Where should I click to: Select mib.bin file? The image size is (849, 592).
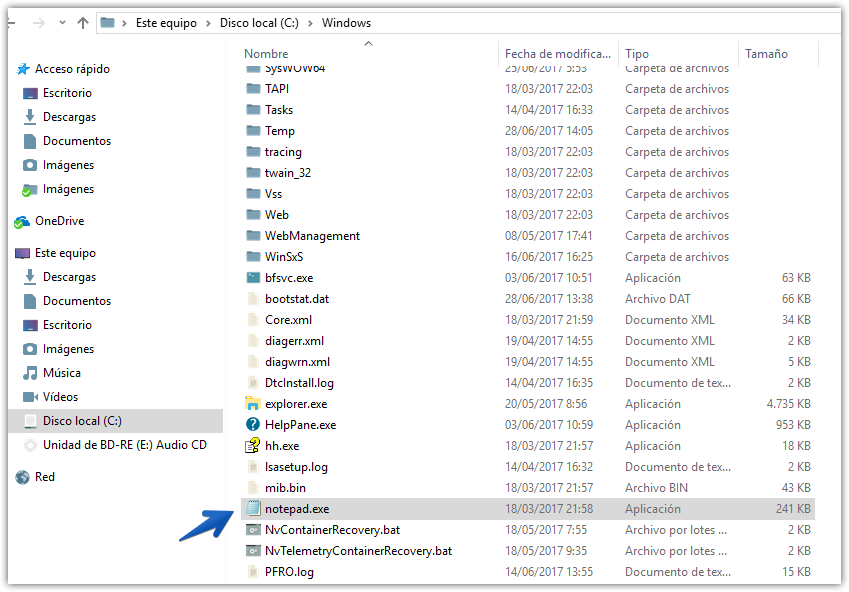285,488
